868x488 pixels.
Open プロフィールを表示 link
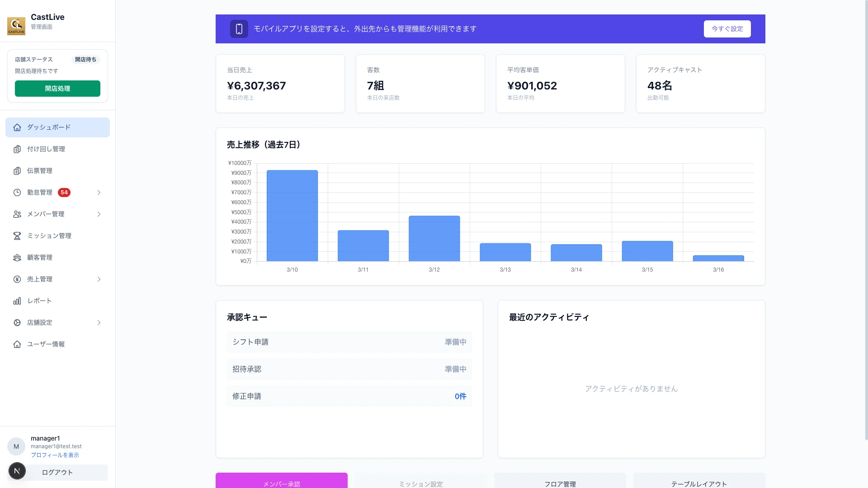[55, 455]
